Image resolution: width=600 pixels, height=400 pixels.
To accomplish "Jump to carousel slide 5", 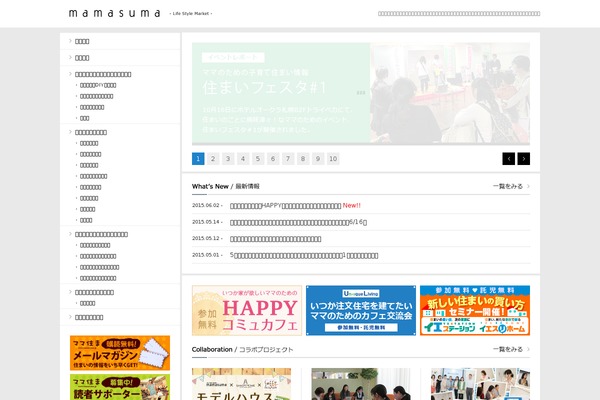I will (258, 158).
